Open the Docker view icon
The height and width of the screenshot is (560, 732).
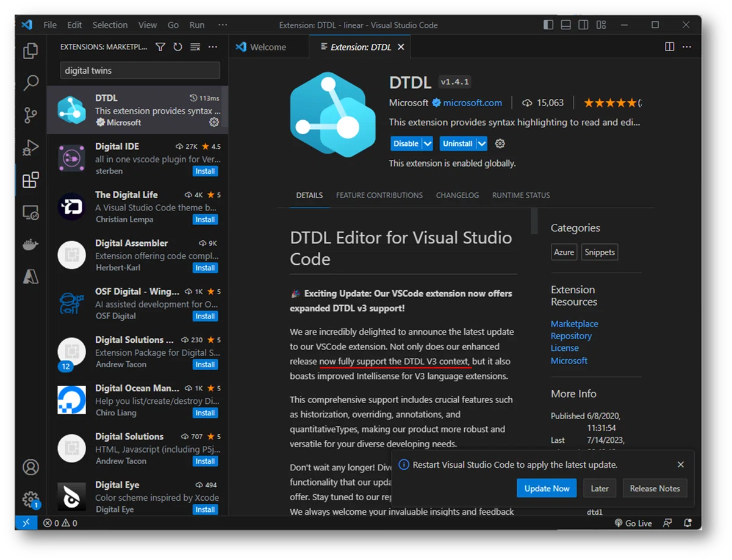point(30,245)
